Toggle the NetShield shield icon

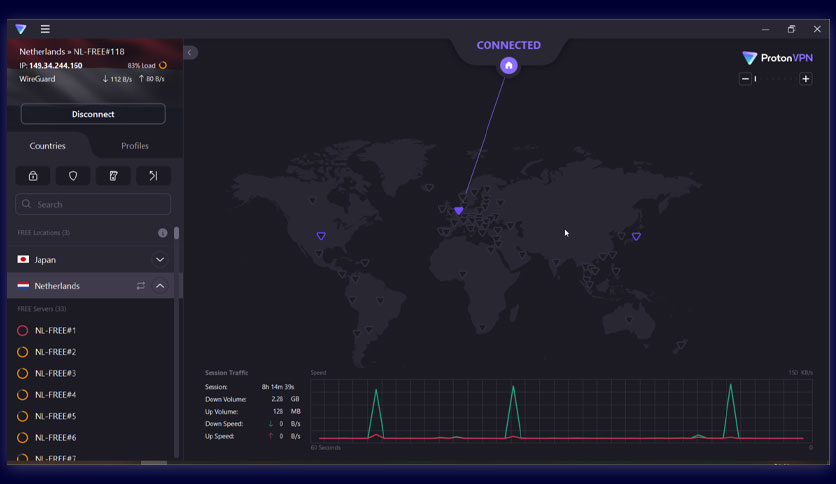[x=73, y=175]
